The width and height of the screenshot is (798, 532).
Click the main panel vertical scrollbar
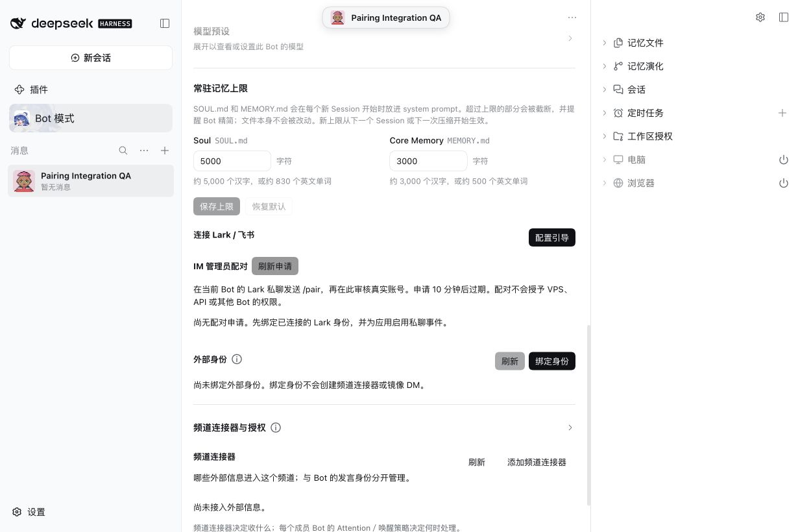coord(588,415)
